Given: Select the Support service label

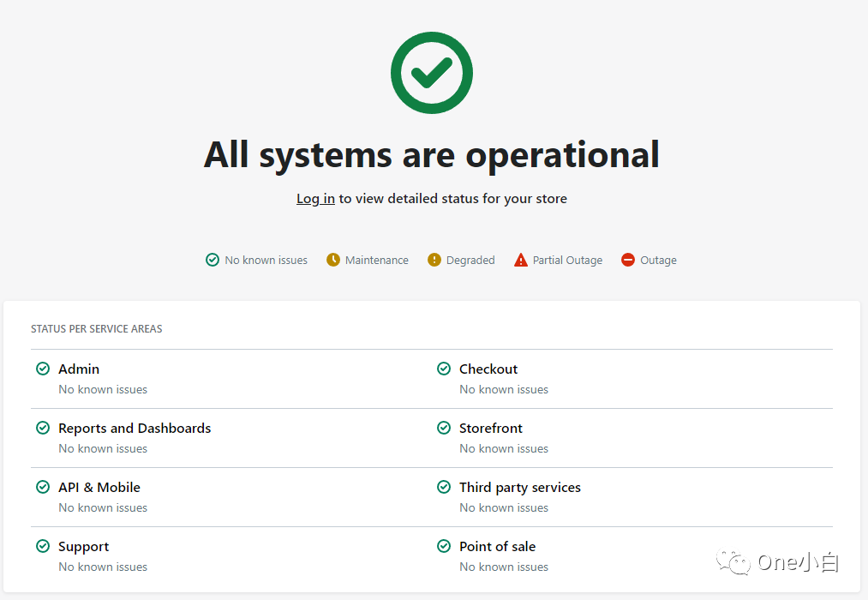Looking at the screenshot, I should (x=83, y=546).
